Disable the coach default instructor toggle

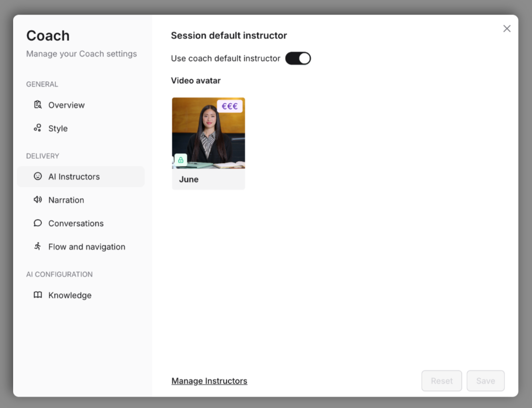tap(298, 58)
